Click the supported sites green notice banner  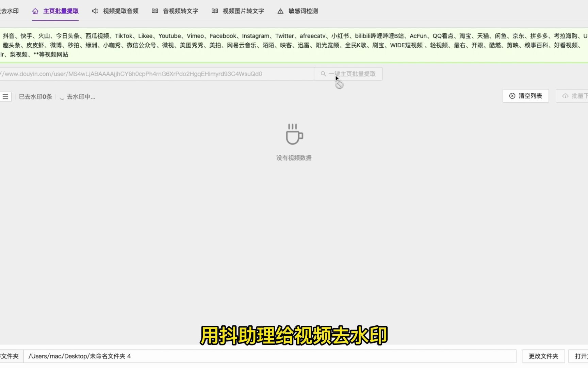(x=294, y=45)
